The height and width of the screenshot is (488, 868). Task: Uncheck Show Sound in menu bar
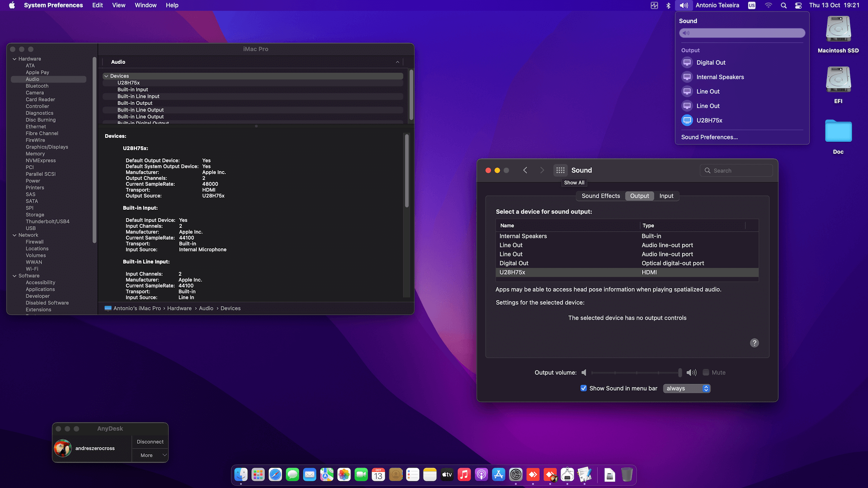(x=584, y=388)
